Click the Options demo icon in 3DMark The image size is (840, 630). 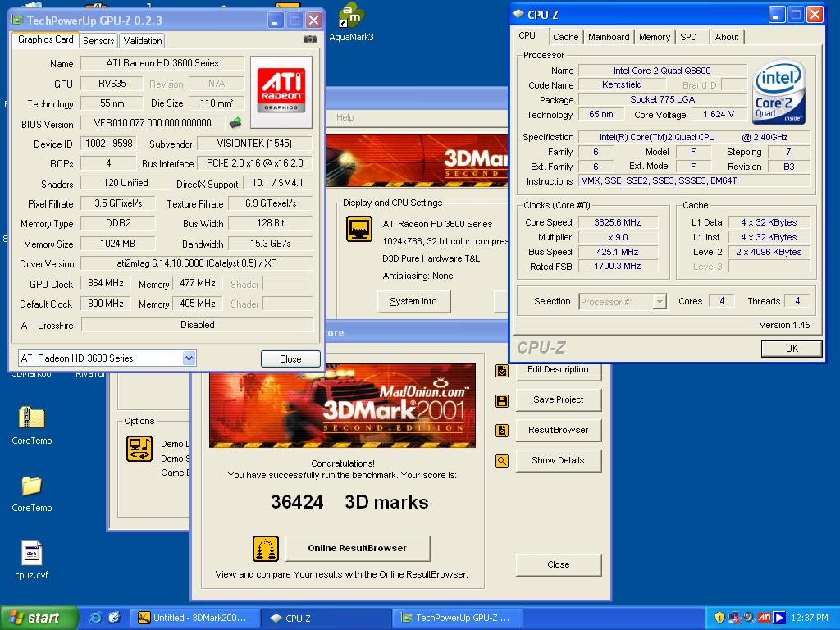[x=139, y=449]
